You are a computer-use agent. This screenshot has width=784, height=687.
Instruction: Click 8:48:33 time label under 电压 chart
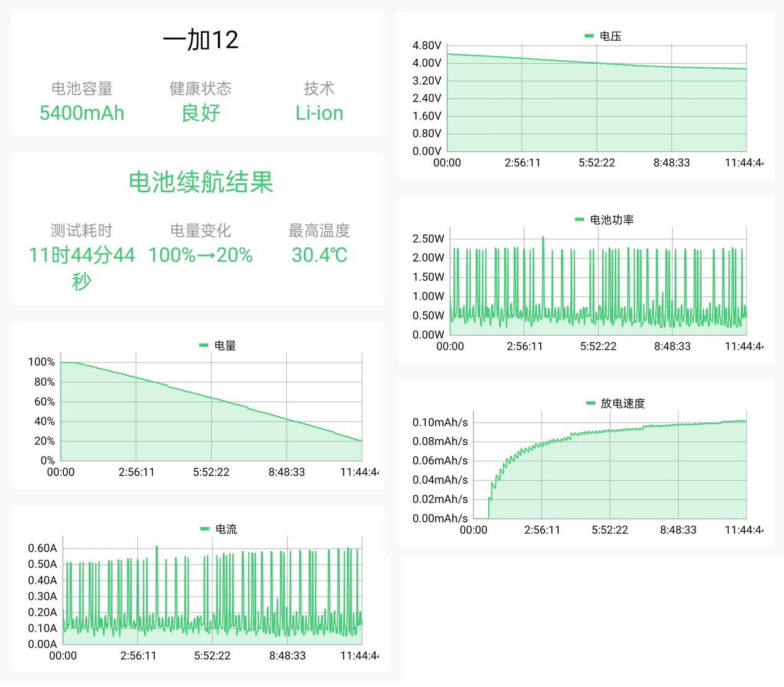(671, 163)
